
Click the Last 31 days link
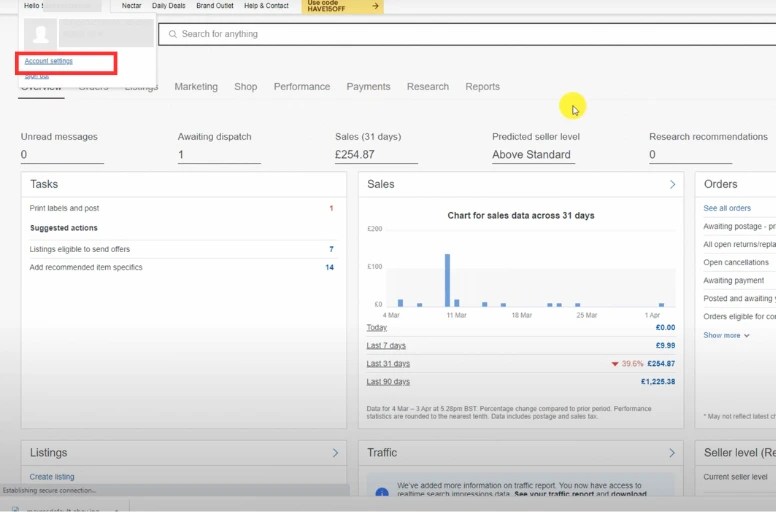[388, 364]
